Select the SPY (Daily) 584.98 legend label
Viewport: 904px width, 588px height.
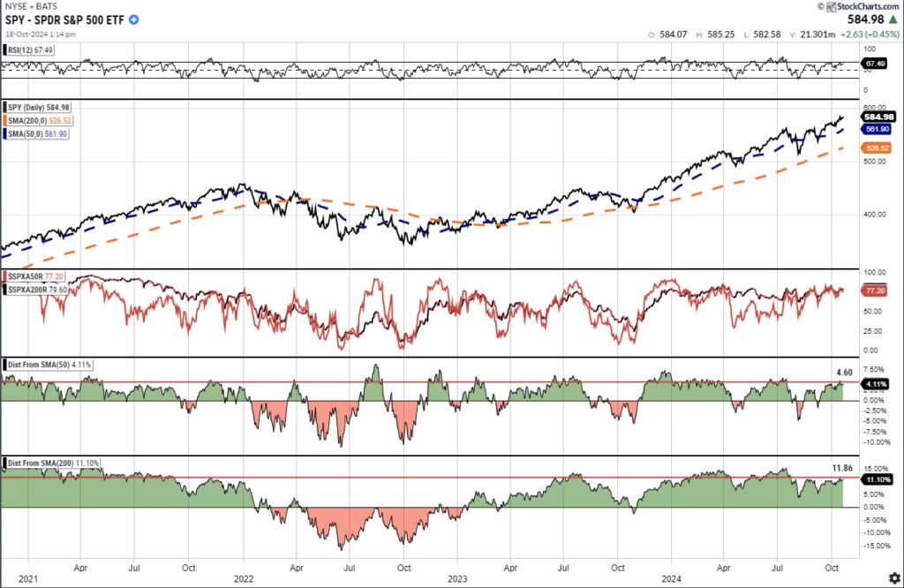point(39,107)
